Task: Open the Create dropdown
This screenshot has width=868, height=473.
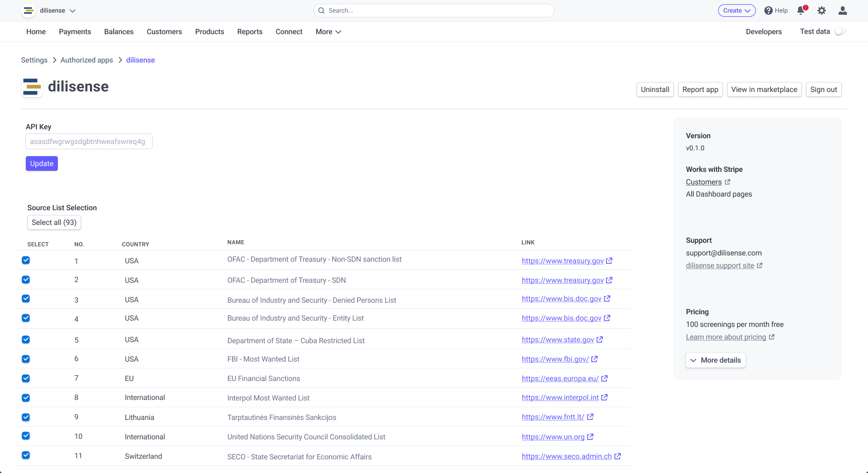Action: coord(736,10)
